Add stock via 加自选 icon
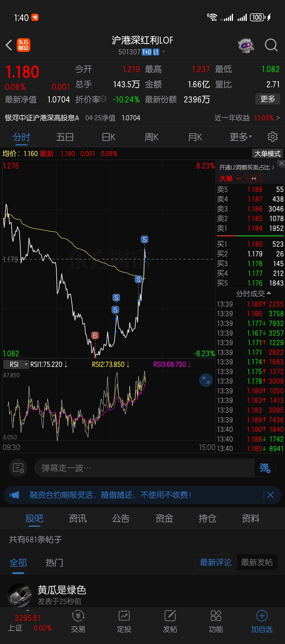 tap(262, 622)
